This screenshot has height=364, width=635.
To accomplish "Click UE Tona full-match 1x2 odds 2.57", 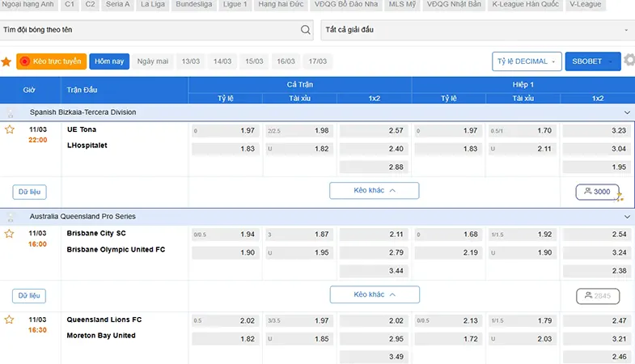I will (x=374, y=131).
